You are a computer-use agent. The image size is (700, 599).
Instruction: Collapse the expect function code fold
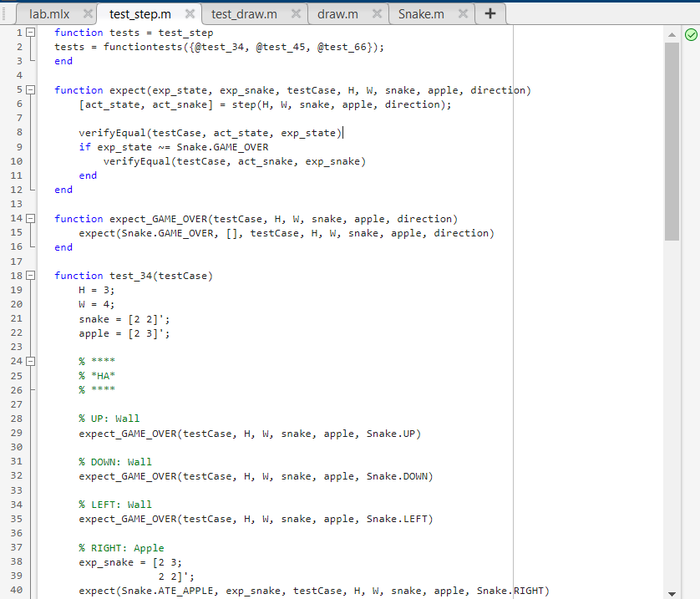pos(29,89)
